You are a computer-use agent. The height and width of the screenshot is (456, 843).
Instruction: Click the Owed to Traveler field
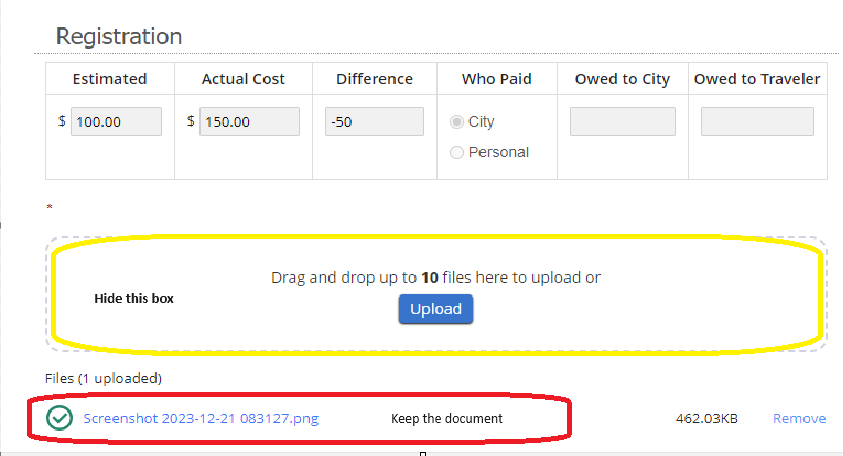[x=757, y=122]
